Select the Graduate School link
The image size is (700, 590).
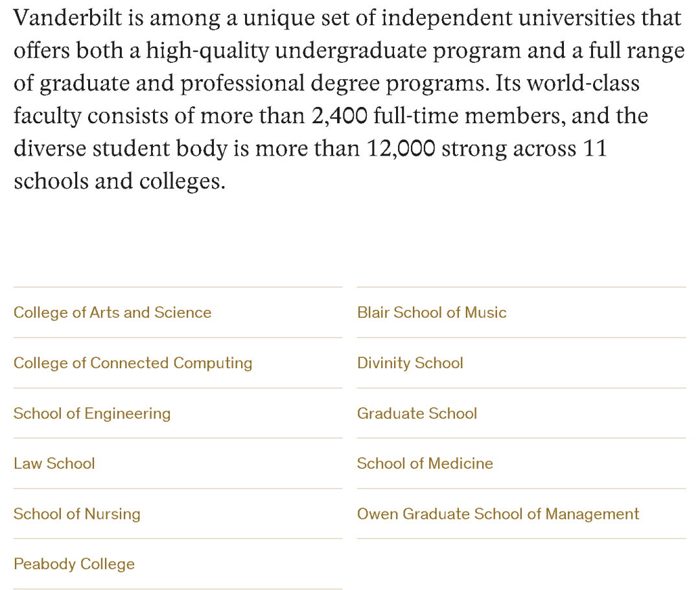(x=417, y=414)
